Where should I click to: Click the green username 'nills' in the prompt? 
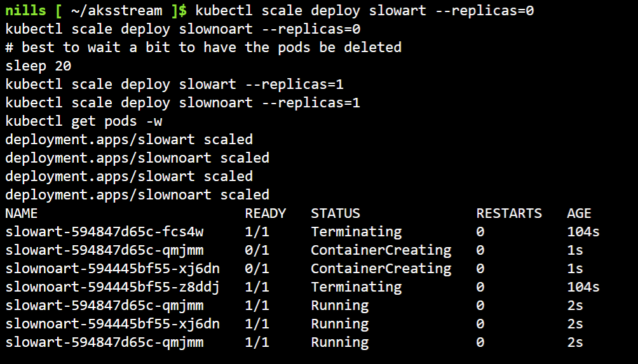click(25, 10)
